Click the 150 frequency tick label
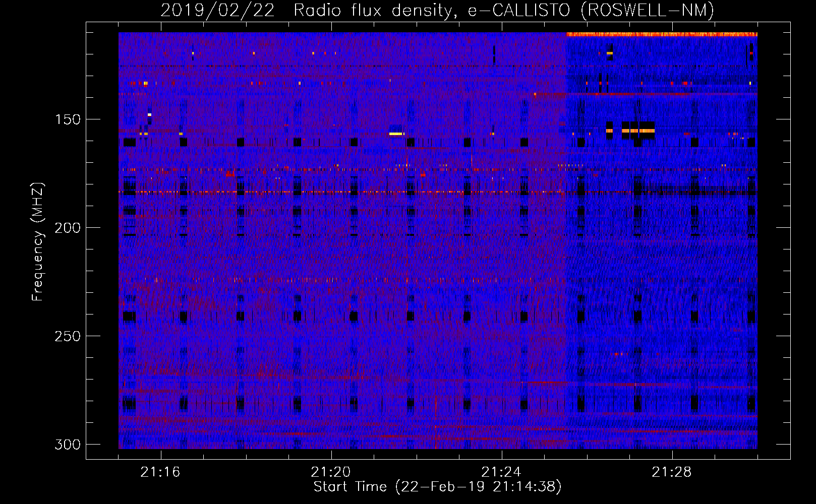Viewport: 816px width, 504px height. click(x=68, y=119)
